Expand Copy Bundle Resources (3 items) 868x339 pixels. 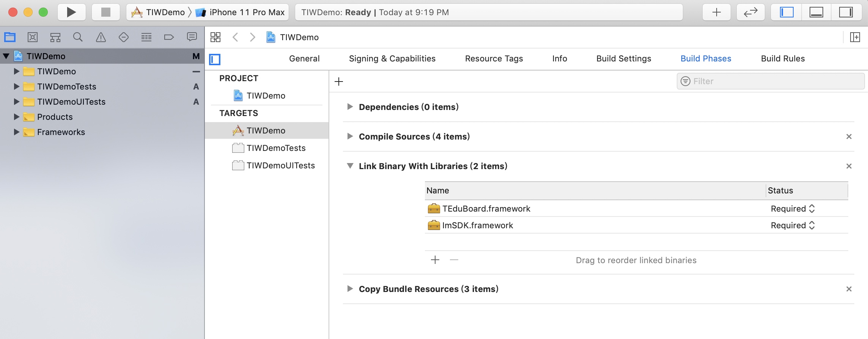point(350,289)
